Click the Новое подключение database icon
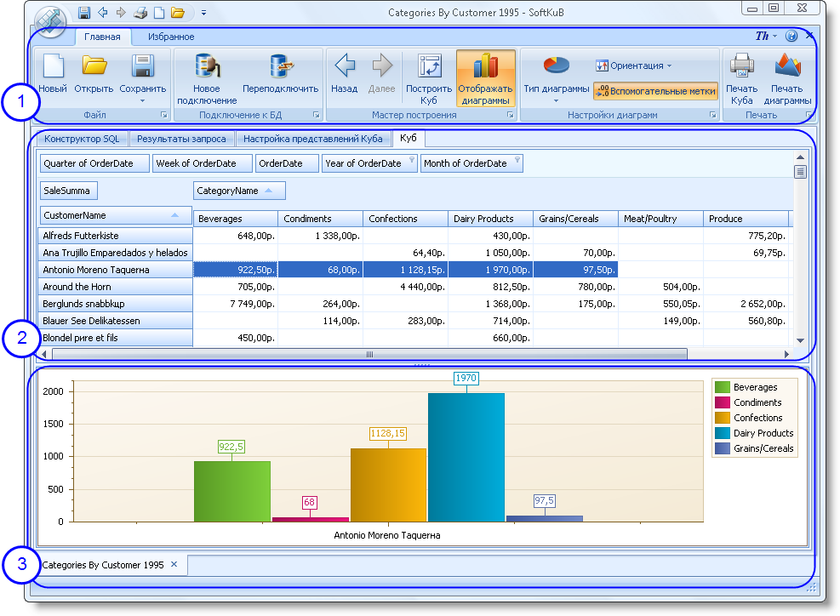Viewport: 840px width, 616px height. (x=207, y=67)
